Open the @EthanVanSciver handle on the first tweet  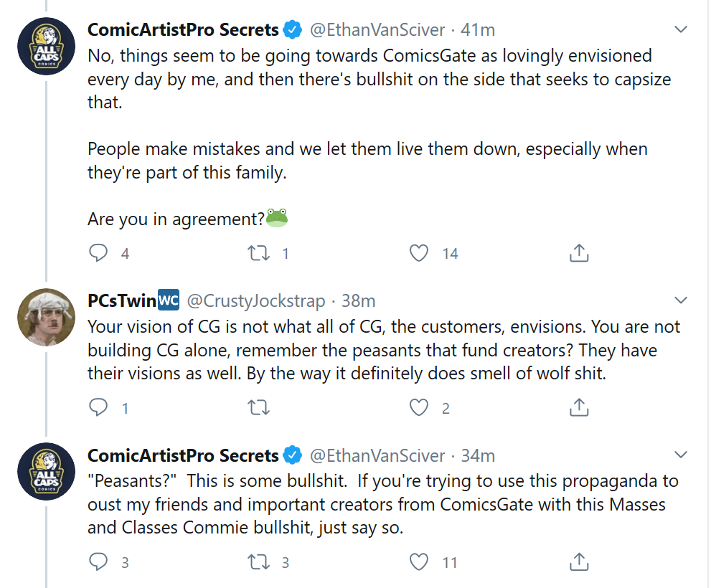(x=377, y=29)
